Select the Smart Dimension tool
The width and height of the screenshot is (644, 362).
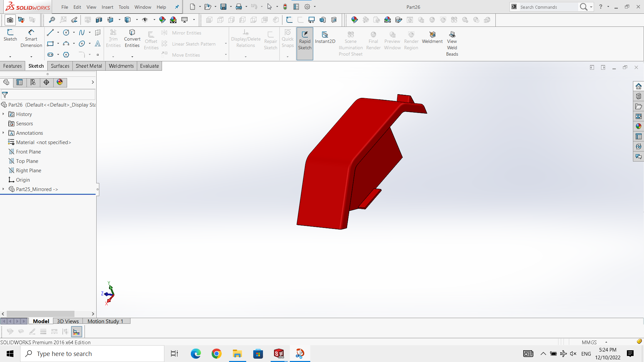tap(31, 38)
